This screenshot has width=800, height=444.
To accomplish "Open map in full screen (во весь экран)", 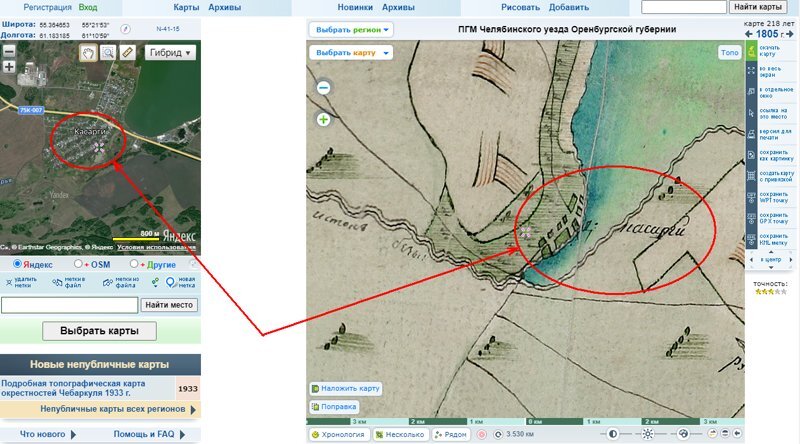I will 752,71.
